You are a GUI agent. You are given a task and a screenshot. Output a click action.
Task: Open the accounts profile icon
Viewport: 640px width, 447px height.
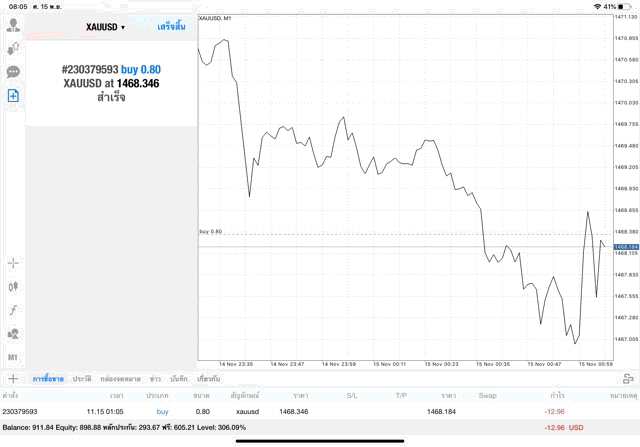point(13,24)
